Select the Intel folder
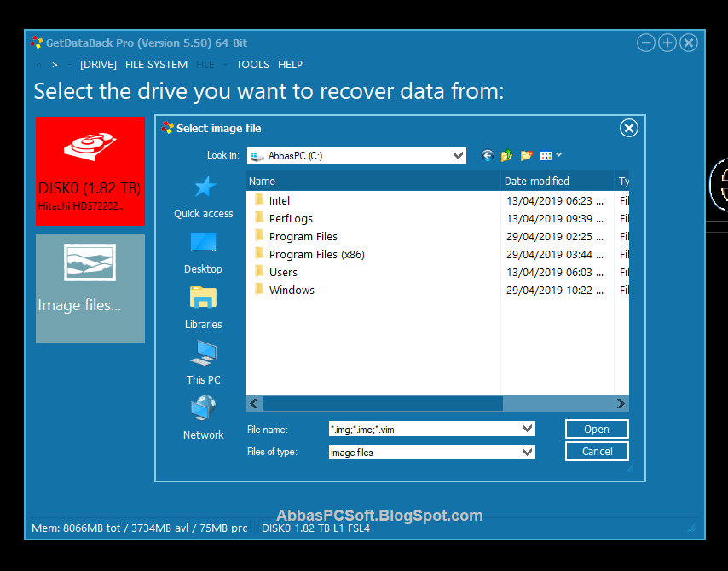Image resolution: width=728 pixels, height=571 pixels. click(x=272, y=200)
